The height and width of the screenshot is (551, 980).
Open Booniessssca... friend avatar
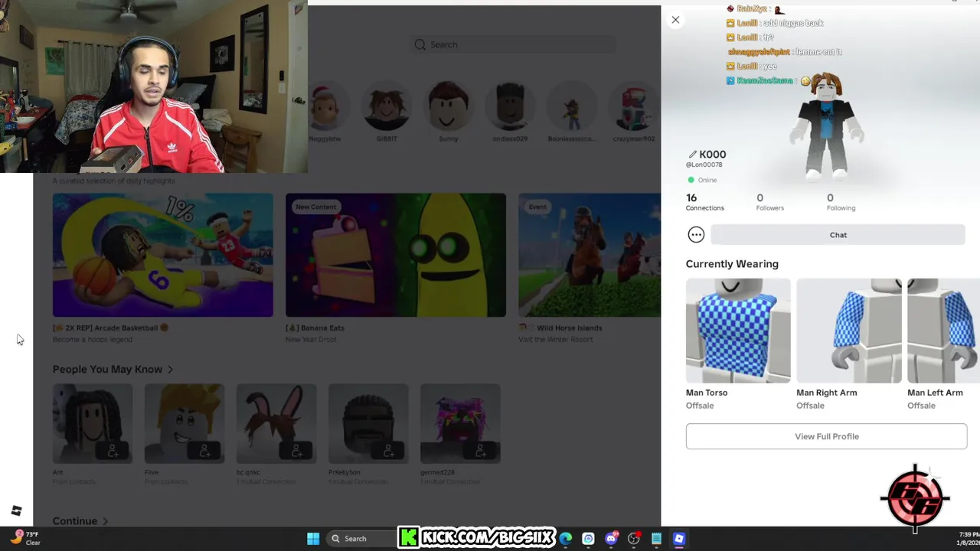point(572,106)
